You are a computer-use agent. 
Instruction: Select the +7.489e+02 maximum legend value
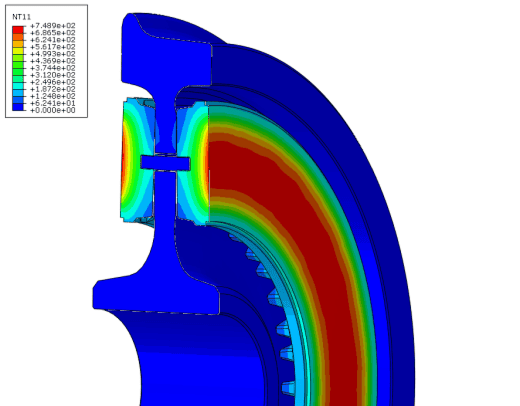(x=53, y=26)
